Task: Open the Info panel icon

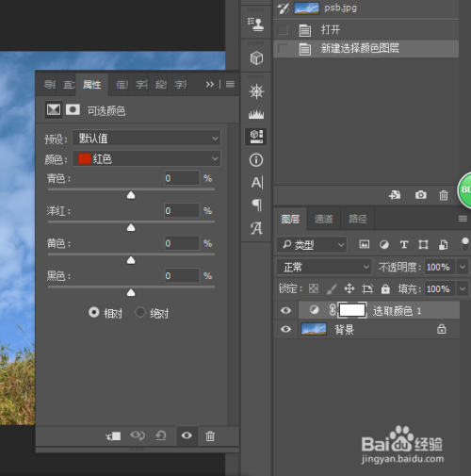Action: point(256,160)
